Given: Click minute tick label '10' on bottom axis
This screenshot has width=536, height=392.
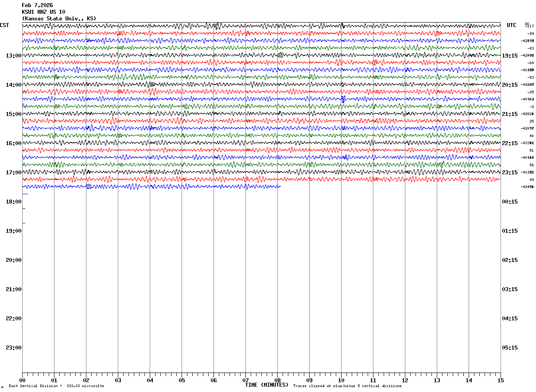Looking at the screenshot, I should (x=341, y=380).
